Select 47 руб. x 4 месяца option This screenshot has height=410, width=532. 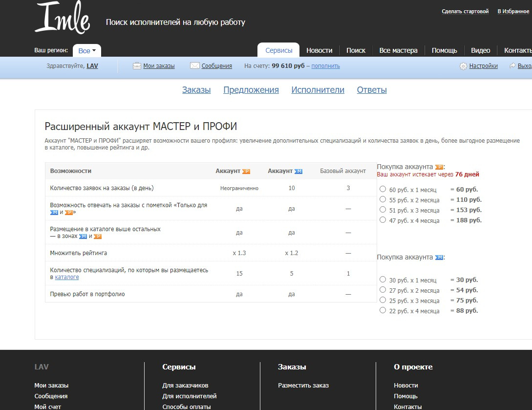pos(383,219)
